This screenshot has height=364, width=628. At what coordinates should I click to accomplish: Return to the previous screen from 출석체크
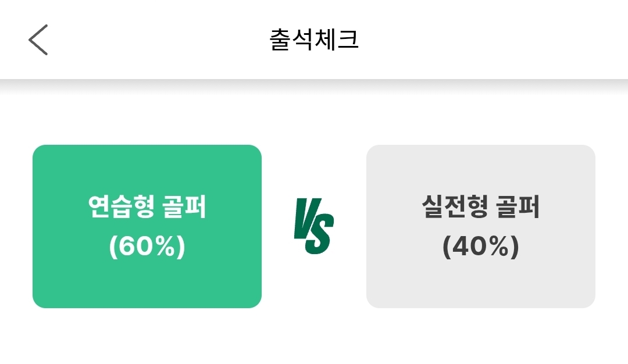pyautogui.click(x=38, y=40)
